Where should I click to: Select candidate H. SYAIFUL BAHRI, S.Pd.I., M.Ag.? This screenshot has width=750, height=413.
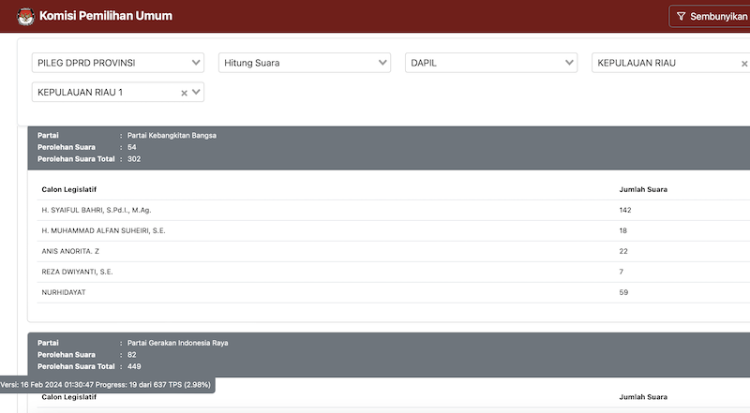click(x=96, y=210)
